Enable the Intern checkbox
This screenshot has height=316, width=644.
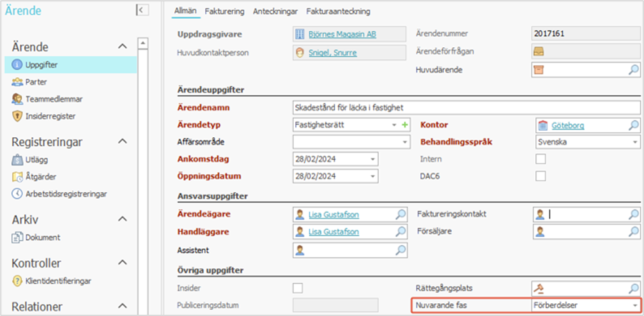click(540, 159)
